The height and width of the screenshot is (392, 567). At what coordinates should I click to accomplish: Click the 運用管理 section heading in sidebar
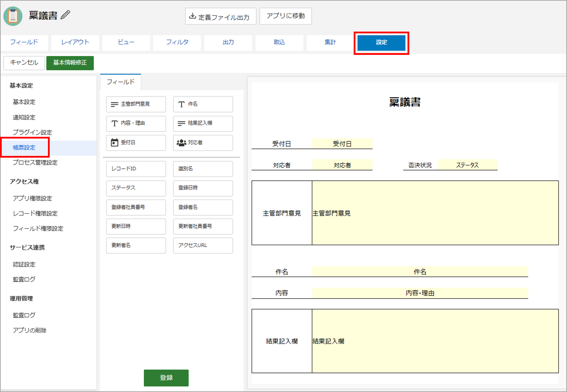[x=21, y=299]
